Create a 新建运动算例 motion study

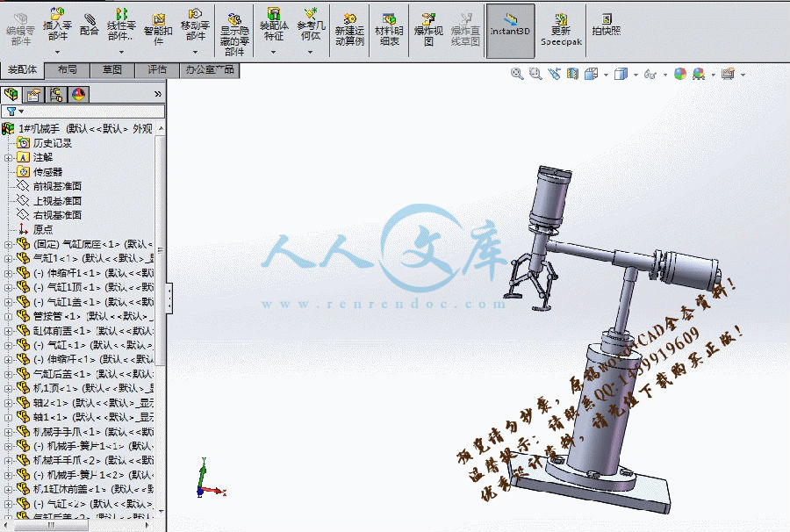pos(349,29)
